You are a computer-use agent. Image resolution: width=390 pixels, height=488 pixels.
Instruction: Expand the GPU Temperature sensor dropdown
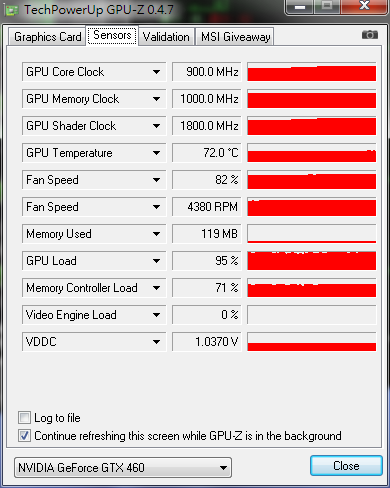click(156, 153)
